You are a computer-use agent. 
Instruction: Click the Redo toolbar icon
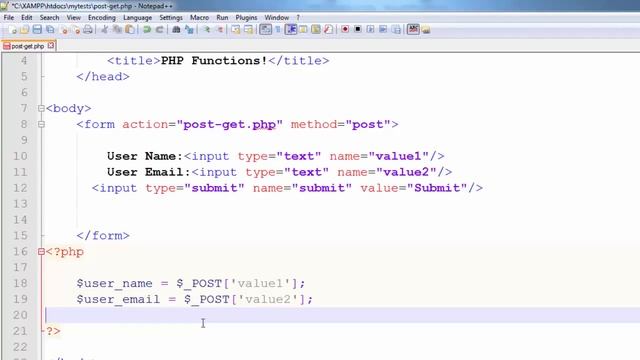[160, 29]
